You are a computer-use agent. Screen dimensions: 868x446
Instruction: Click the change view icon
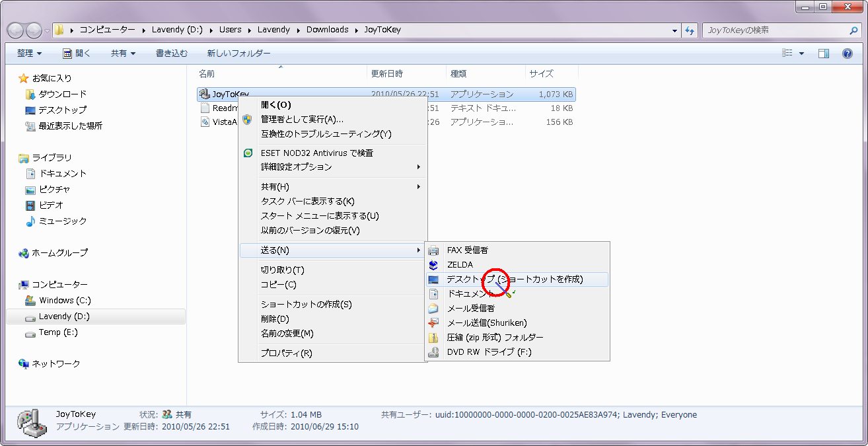click(787, 54)
